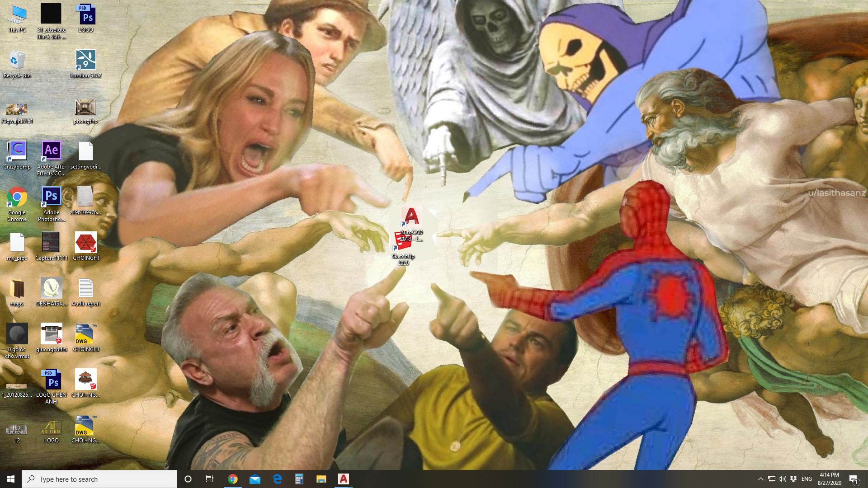This screenshot has width=868, height=488.
Task: Switch to Google Chrome on the taskbar
Action: [233, 479]
